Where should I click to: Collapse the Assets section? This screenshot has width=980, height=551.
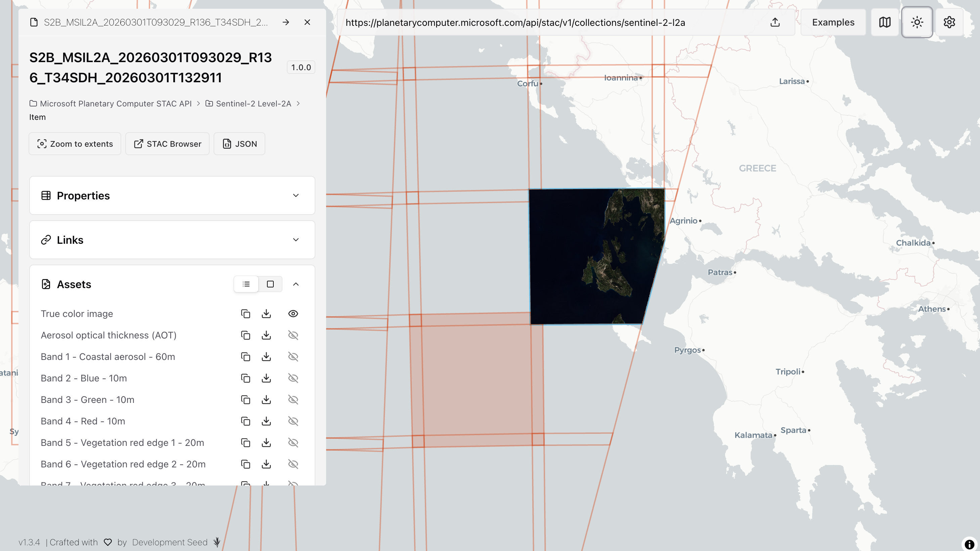(296, 284)
